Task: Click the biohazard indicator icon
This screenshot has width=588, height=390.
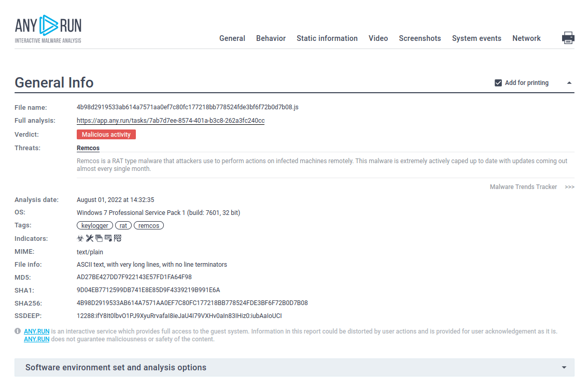Action: pyautogui.click(x=80, y=238)
